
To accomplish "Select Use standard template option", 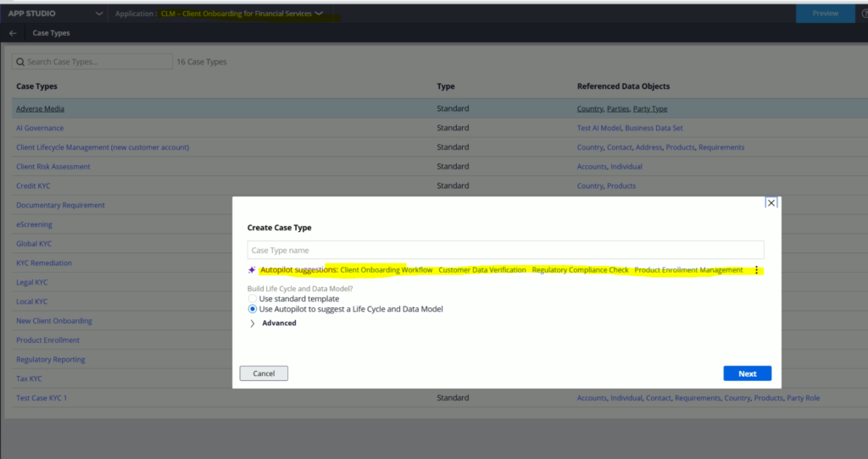I will click(x=253, y=299).
